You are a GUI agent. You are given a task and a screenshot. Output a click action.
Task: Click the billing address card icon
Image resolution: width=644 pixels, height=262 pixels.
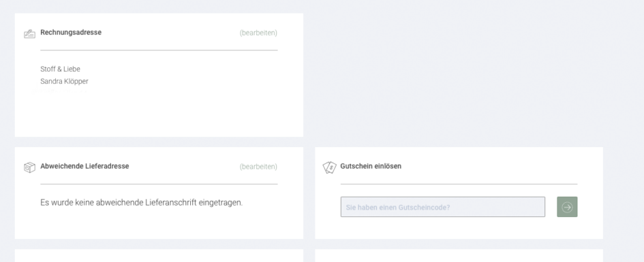tap(29, 33)
